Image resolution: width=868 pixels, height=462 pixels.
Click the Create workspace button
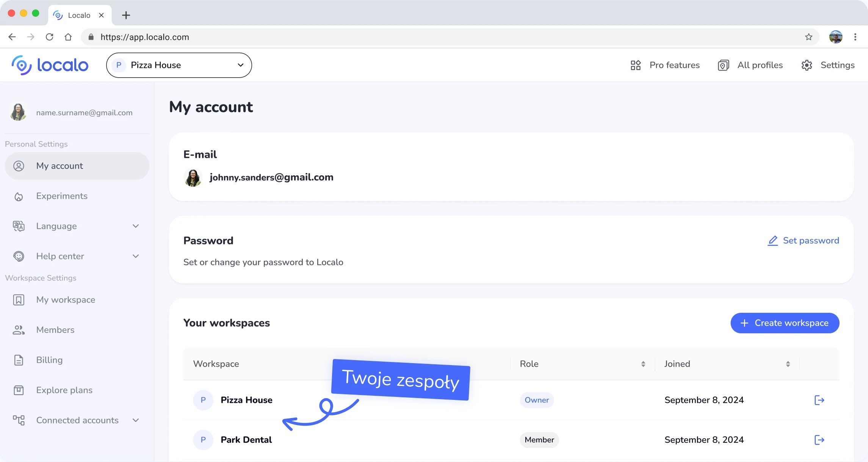(785, 323)
